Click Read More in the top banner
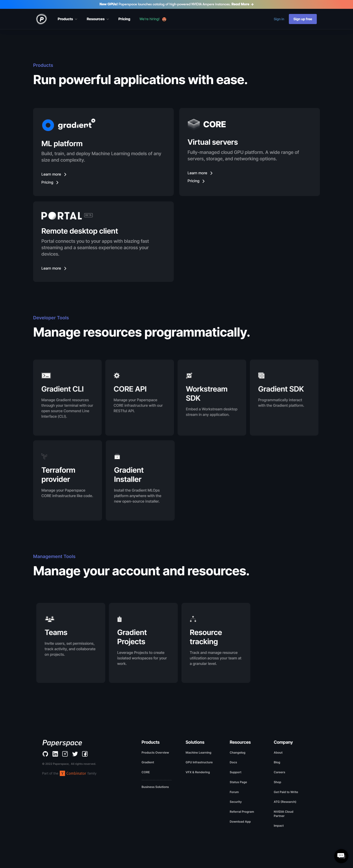 point(242,4)
